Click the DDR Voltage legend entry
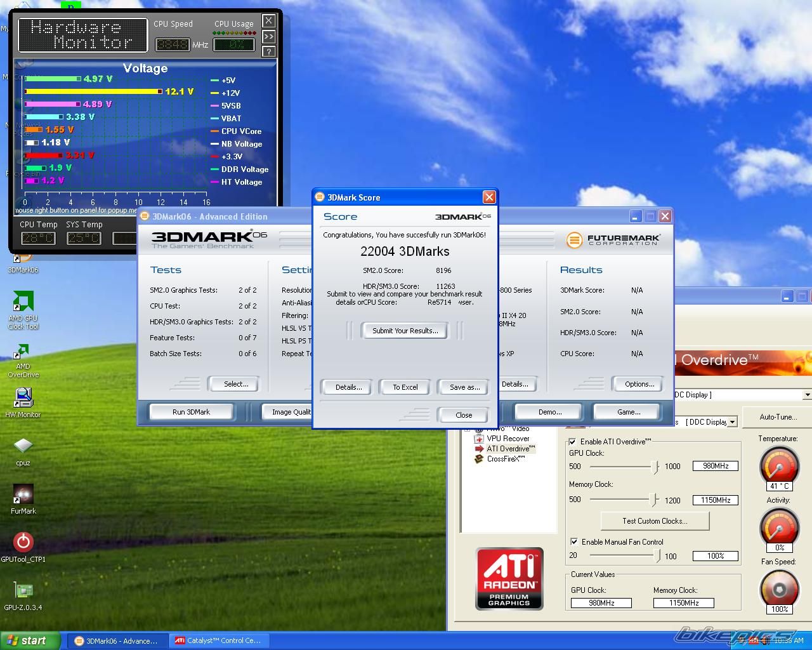 coord(240,169)
